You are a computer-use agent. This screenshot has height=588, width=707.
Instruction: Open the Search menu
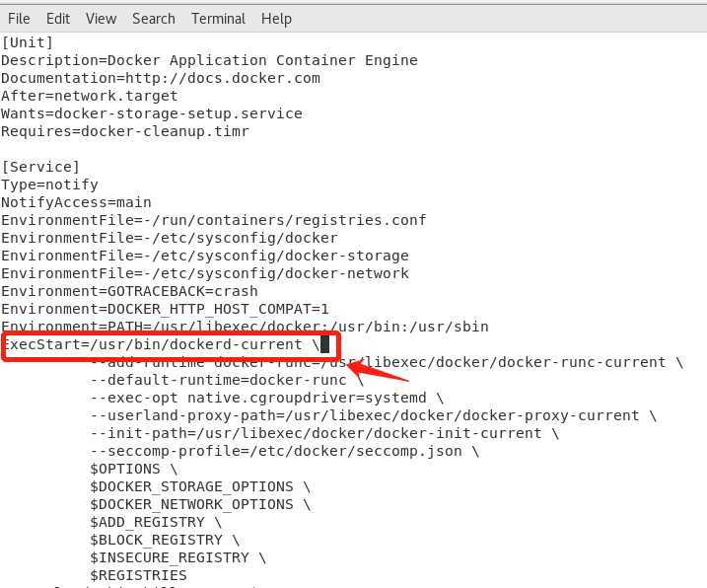(153, 19)
